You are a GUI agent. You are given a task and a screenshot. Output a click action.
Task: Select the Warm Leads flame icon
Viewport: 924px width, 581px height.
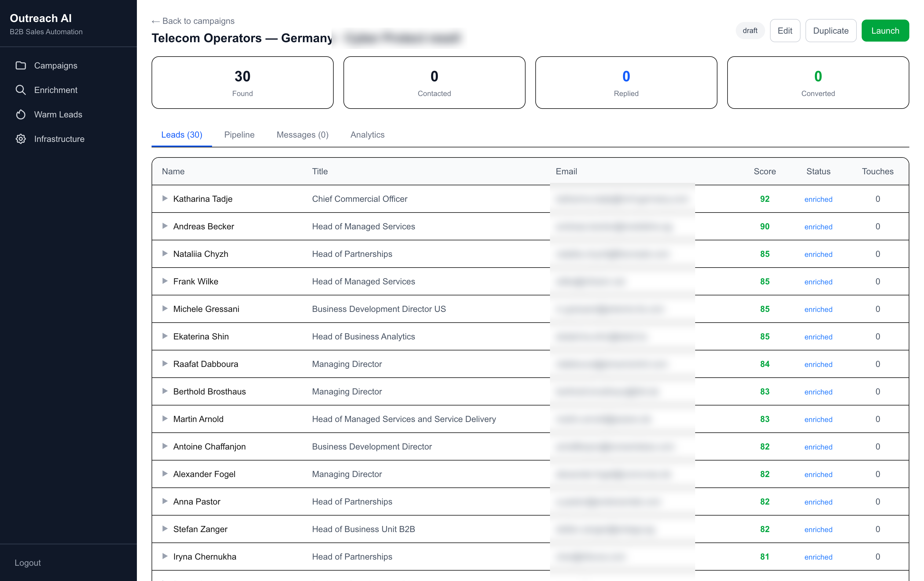pos(21,114)
